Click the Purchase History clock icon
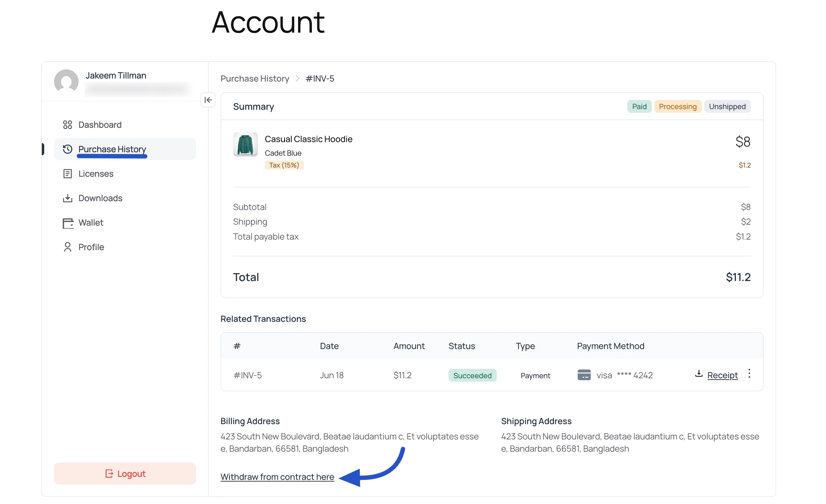Image resolution: width=826 pixels, height=504 pixels. [67, 149]
